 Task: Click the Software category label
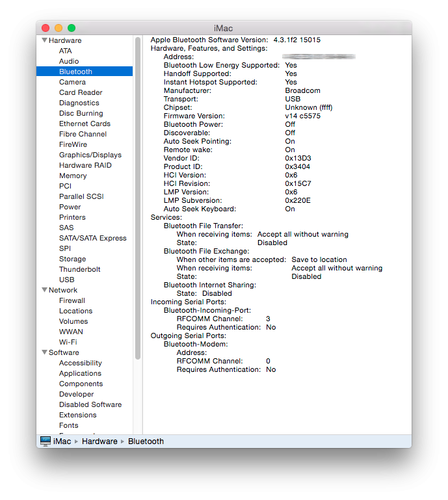pos(64,352)
